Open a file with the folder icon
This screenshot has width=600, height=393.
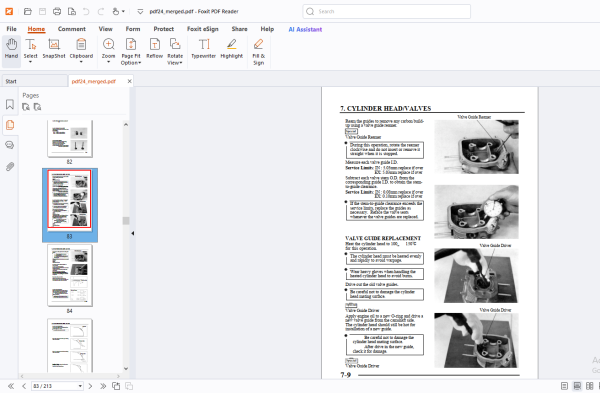click(x=28, y=11)
